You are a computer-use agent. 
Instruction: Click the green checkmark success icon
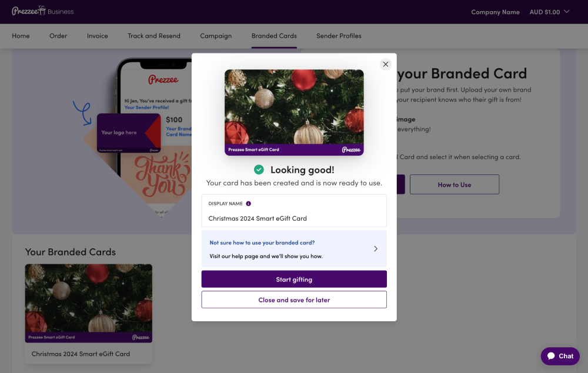259,170
